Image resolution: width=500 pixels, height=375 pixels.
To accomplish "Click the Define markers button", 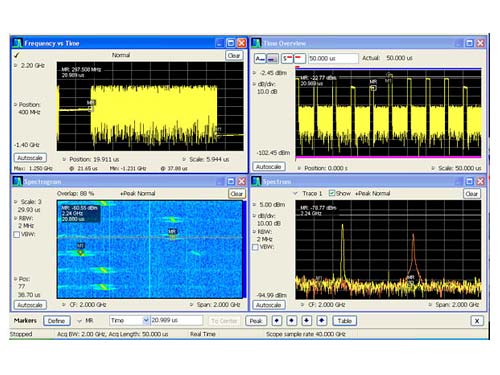I will point(56,321).
